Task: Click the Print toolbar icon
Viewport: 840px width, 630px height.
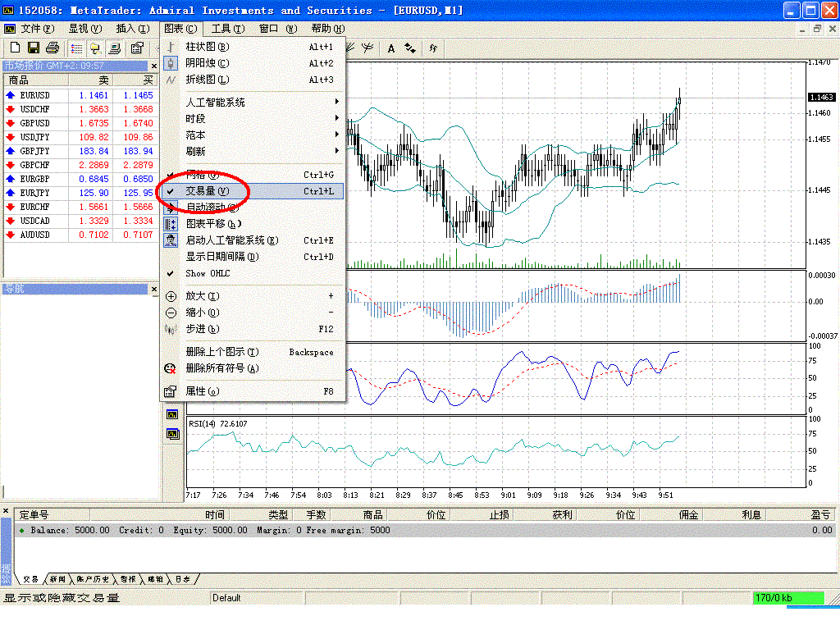Action: [x=52, y=48]
